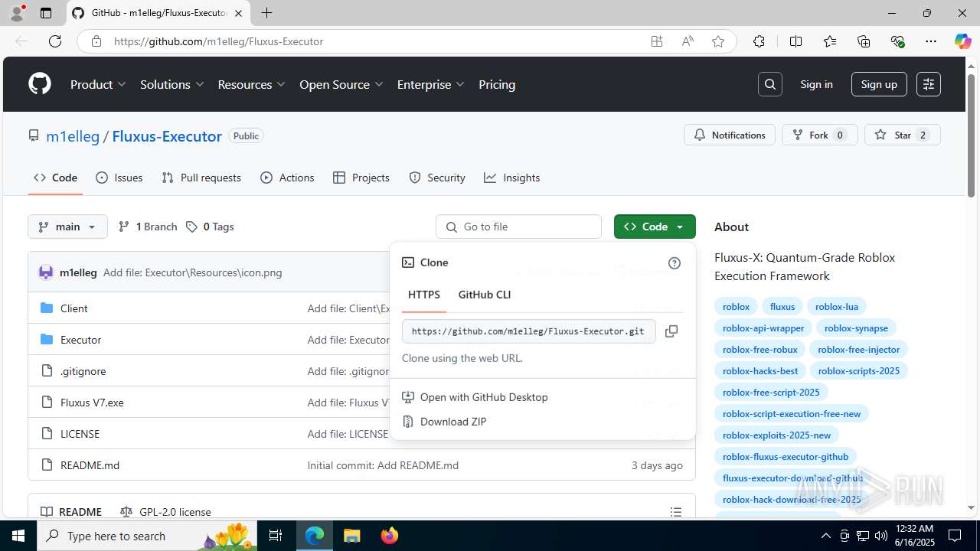Viewport: 980px width, 551px height.
Task: Click the GitHub logo in header
Action: click(x=40, y=84)
